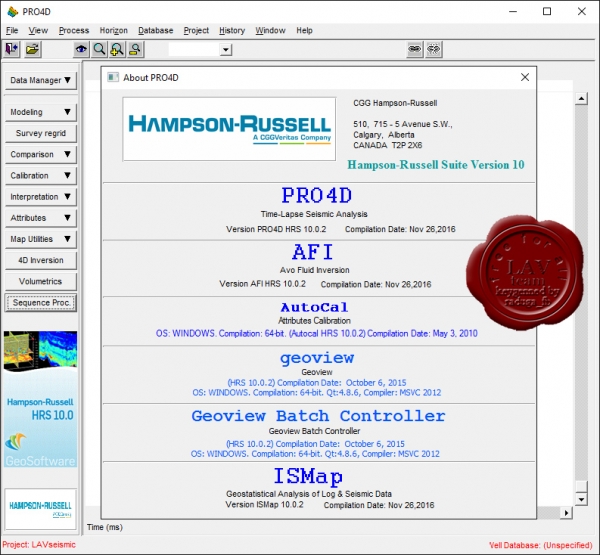This screenshot has height=555, width=600.
Task: Open the Project menu
Action: pyautogui.click(x=196, y=31)
